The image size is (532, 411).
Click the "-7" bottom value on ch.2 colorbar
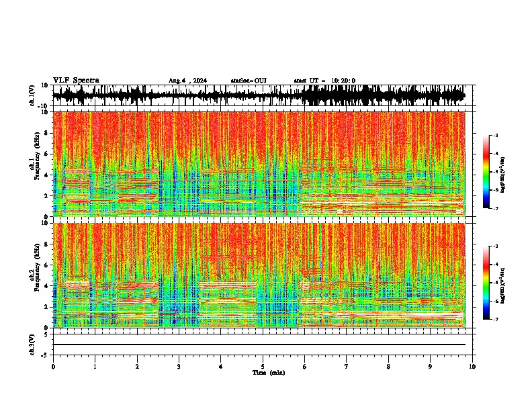[496, 319]
